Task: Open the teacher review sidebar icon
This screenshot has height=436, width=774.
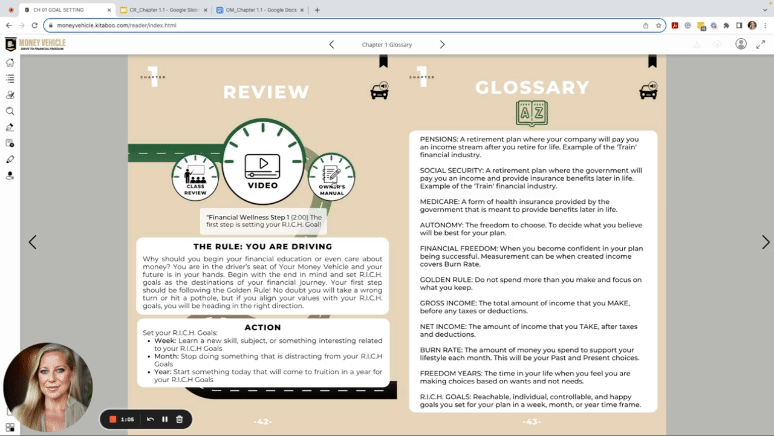Action: point(10,176)
